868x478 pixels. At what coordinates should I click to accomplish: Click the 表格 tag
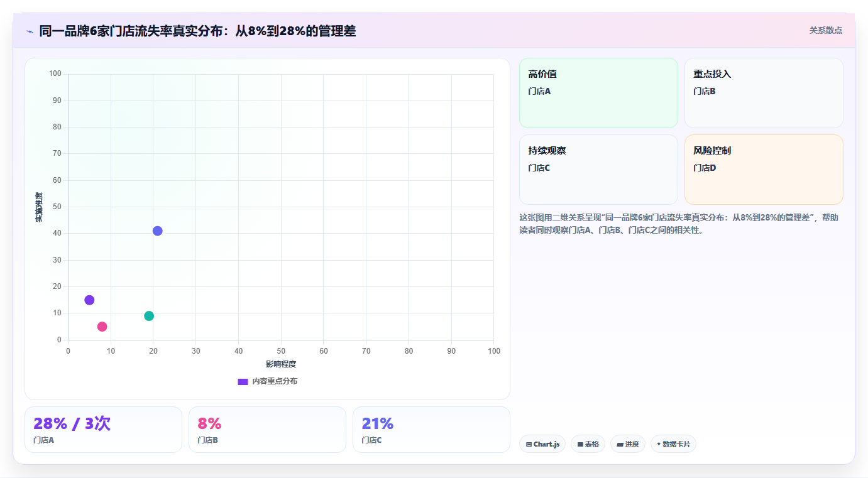588,444
